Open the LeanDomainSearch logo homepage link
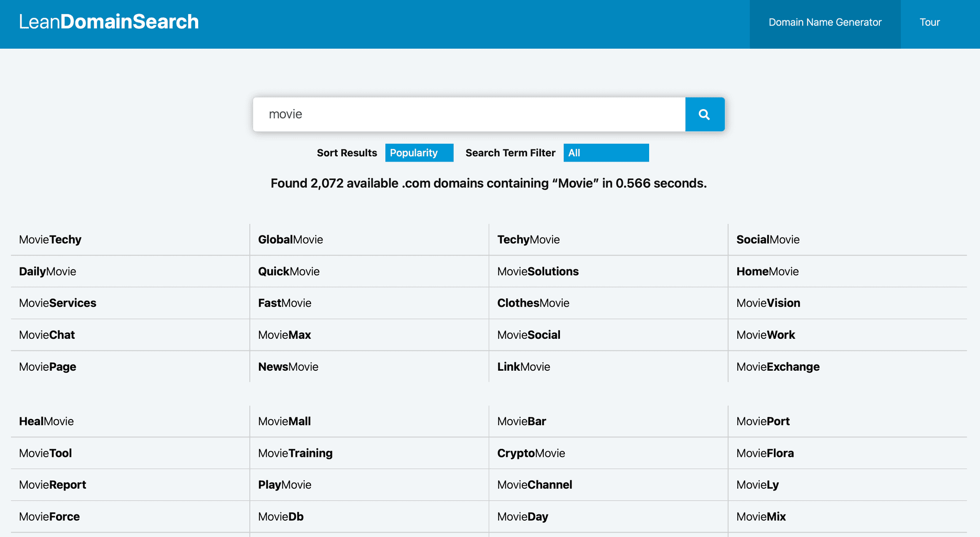Viewport: 980px width, 537px height. pyautogui.click(x=109, y=22)
